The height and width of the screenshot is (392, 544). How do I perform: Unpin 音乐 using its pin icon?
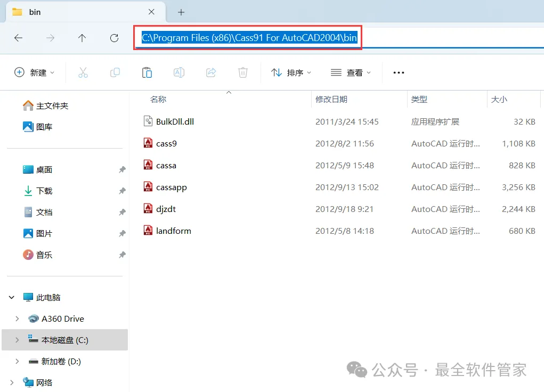[122, 255]
